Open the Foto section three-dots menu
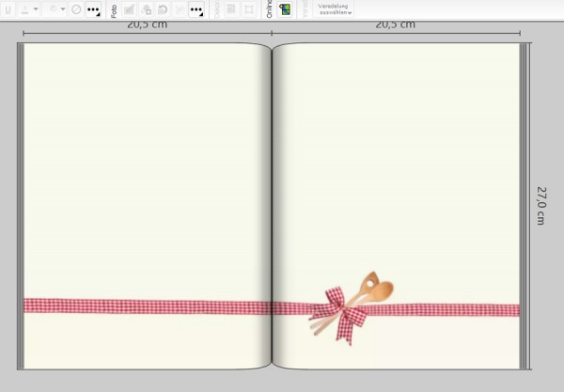564x392 pixels. point(196,9)
